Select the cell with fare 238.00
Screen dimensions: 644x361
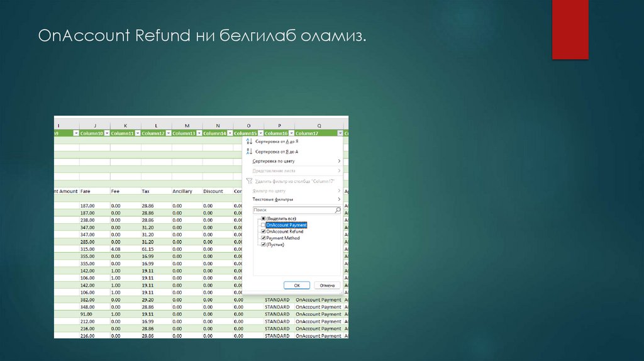click(x=95, y=220)
